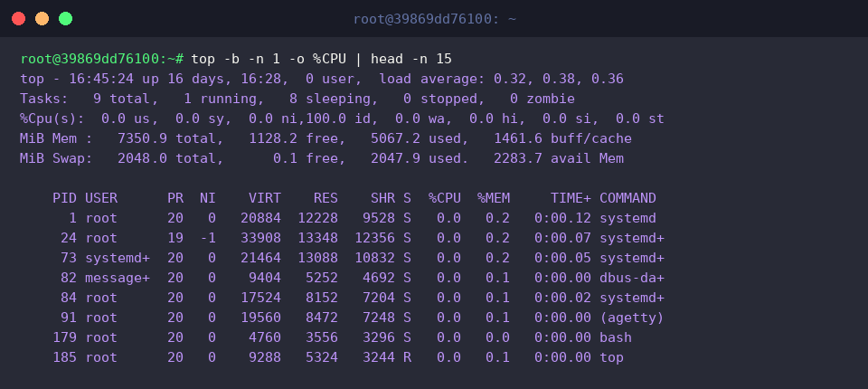
Task: Click the COMMAND column header
Action: (627, 198)
